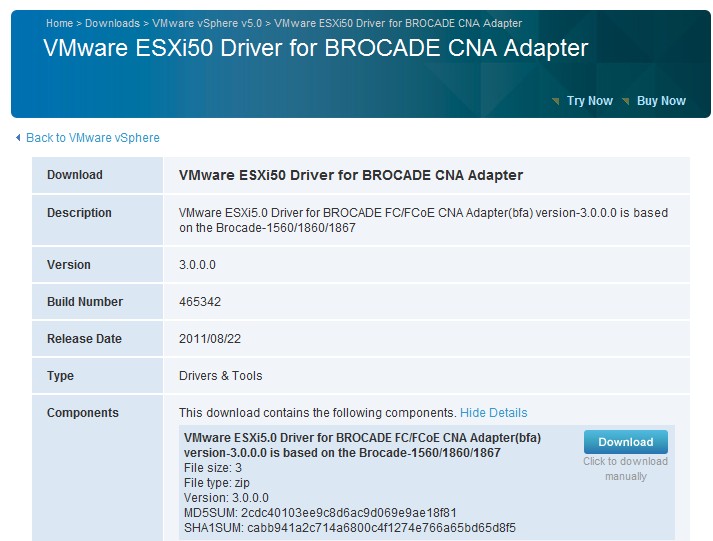Screen dimensions: 713x541
Task: Click the File type: zip line
Action: click(x=217, y=483)
